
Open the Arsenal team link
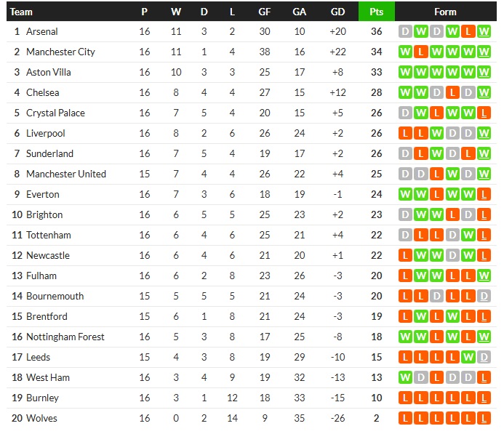click(42, 31)
